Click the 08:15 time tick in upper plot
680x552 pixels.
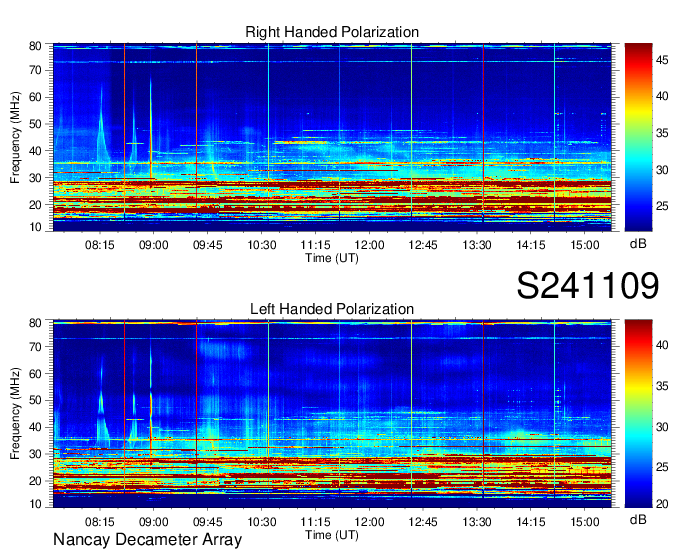[100, 245]
